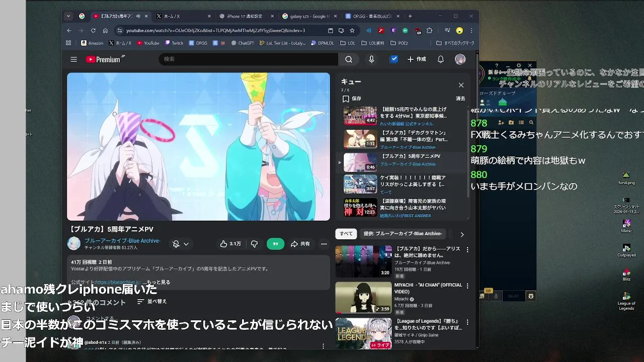The width and height of the screenshot is (644, 362).
Task: Open fund.png on the desktop
Action: [626, 178]
